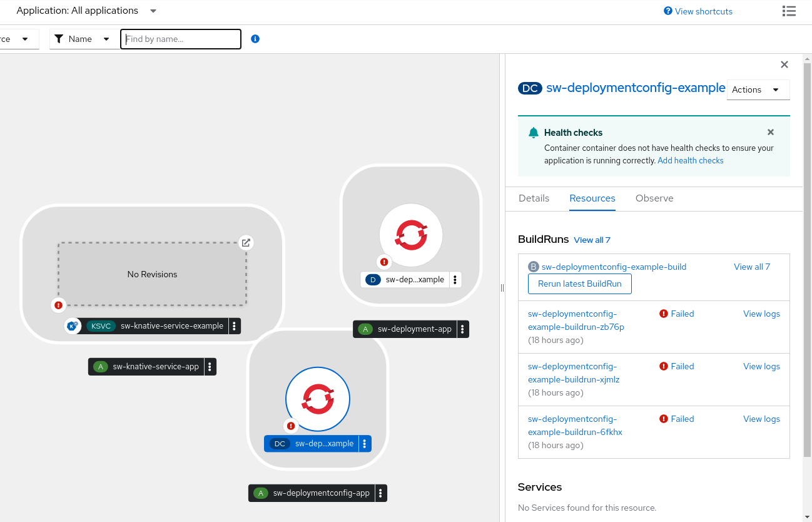This screenshot has width=812, height=522.
Task: Click the Health checks bell icon
Action: coord(534,133)
